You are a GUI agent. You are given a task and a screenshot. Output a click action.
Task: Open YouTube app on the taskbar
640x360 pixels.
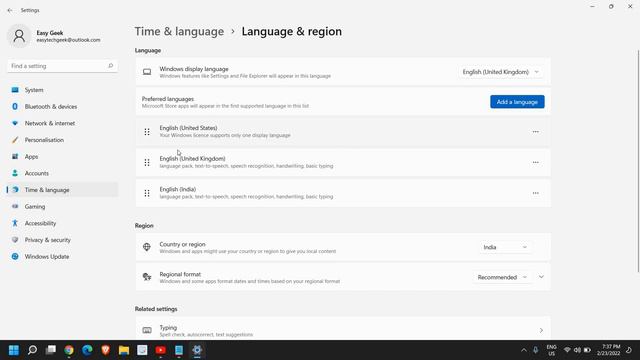pyautogui.click(x=160, y=350)
